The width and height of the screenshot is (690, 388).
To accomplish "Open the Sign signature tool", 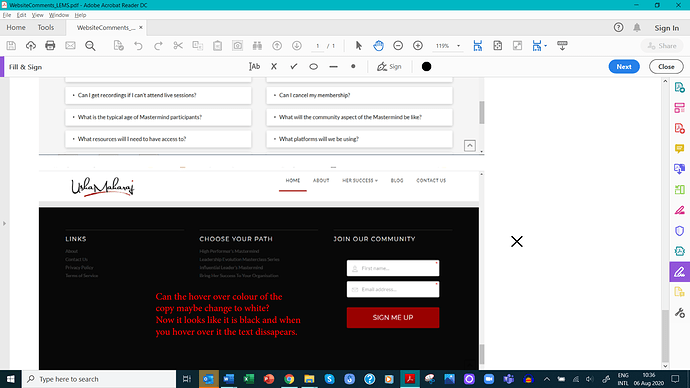I will tap(389, 67).
